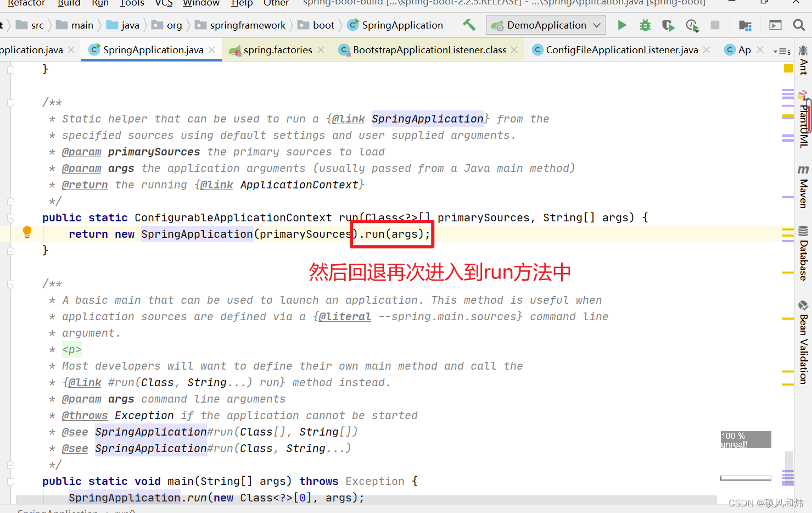Click the gray Stop square icon
Viewport: 812px width, 513px height.
tap(715, 25)
